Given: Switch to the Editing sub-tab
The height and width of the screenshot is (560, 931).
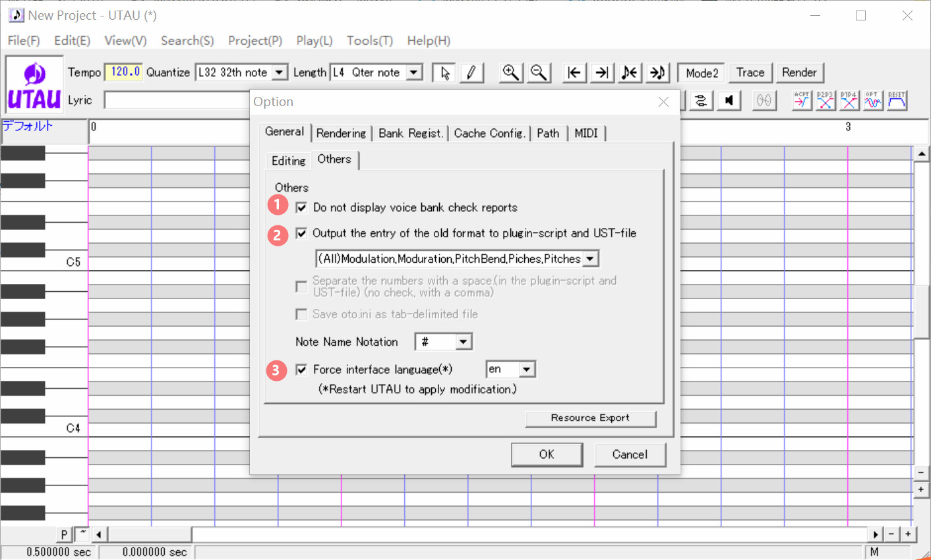Looking at the screenshot, I should (288, 161).
